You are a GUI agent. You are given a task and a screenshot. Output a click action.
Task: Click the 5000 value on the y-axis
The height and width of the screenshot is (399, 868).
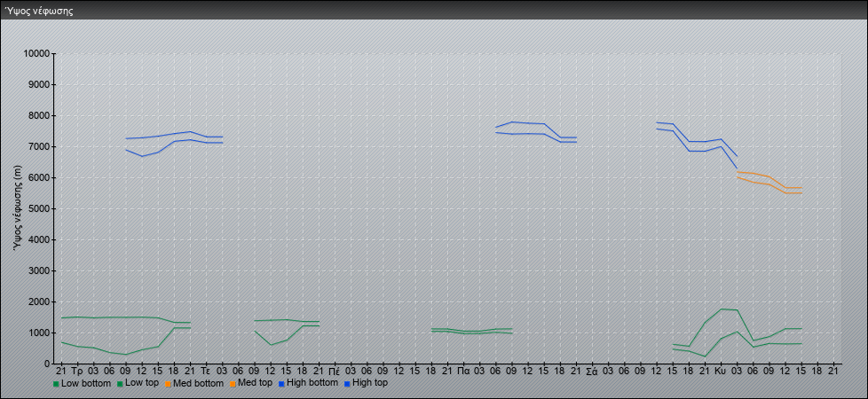click(x=39, y=208)
